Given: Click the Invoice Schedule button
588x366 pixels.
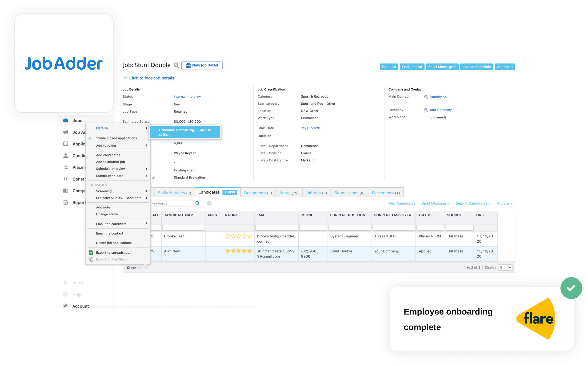Looking at the screenshot, I should (476, 67).
